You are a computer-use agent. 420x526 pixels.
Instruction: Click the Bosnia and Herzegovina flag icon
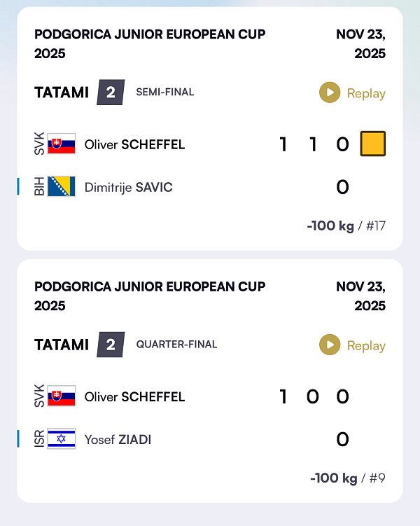[x=61, y=187]
